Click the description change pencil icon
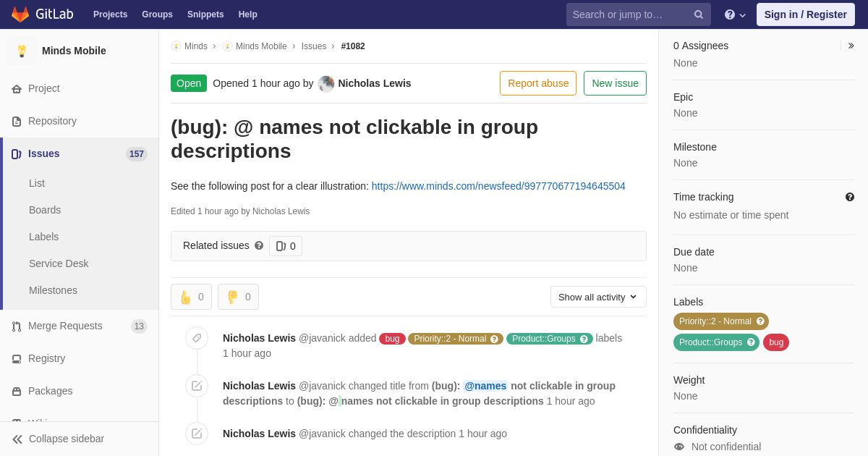This screenshot has height=456, width=868. [x=197, y=434]
